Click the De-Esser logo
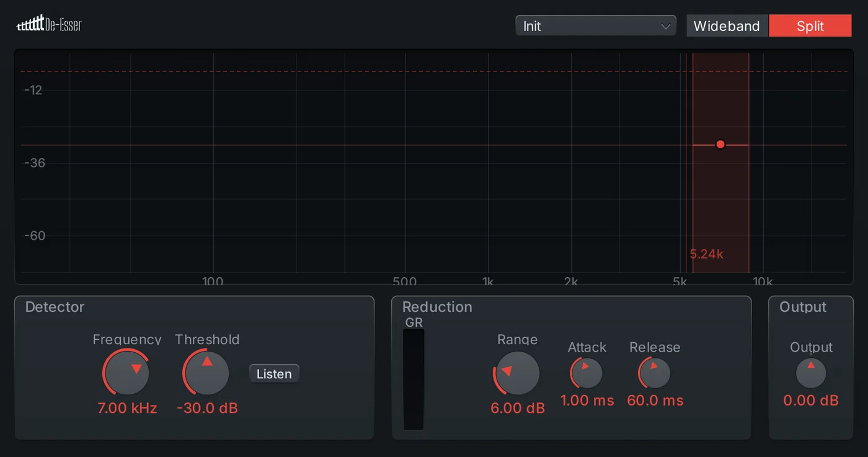The height and width of the screenshot is (457, 868). pyautogui.click(x=49, y=25)
